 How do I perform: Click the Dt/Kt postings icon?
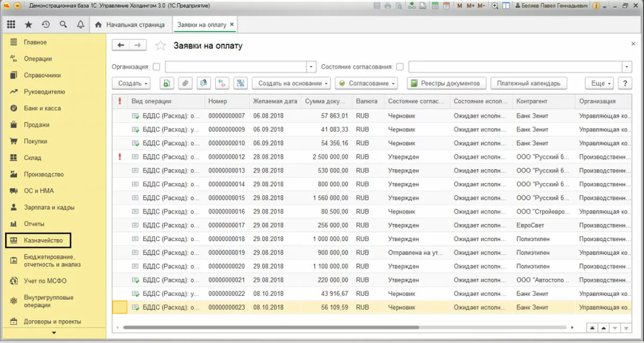pos(222,83)
